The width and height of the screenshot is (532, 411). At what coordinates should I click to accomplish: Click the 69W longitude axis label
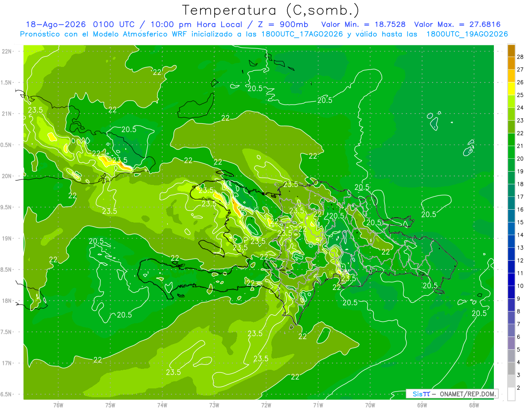[x=422, y=405]
